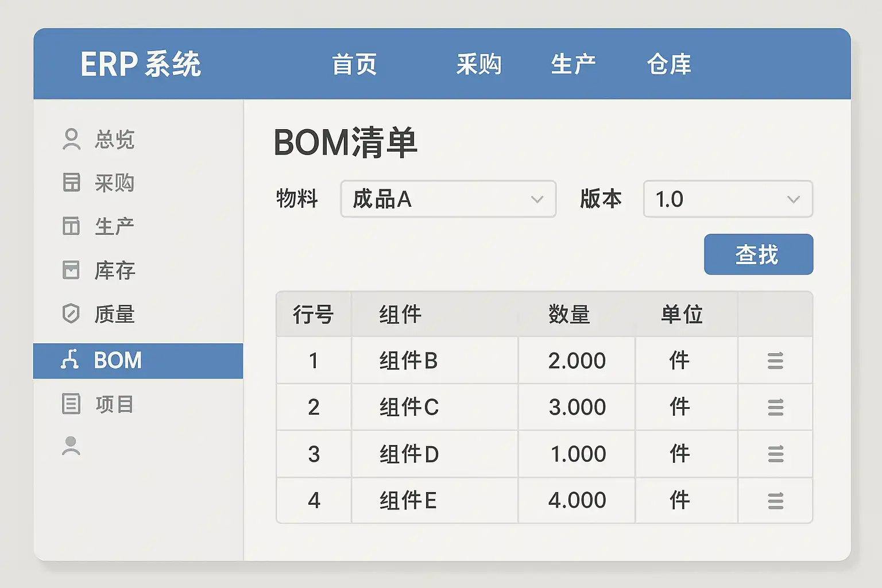Open the 仓库 tab in top navigation
The image size is (882, 588).
[x=670, y=64]
